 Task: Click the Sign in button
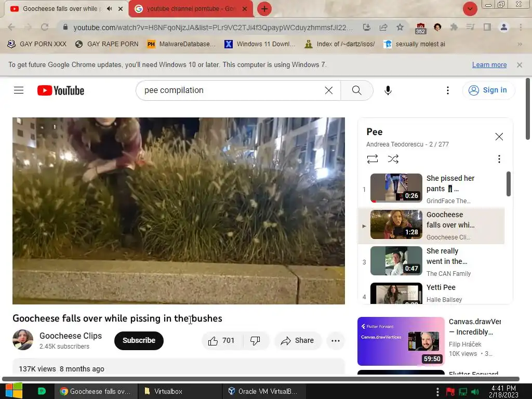pyautogui.click(x=488, y=90)
